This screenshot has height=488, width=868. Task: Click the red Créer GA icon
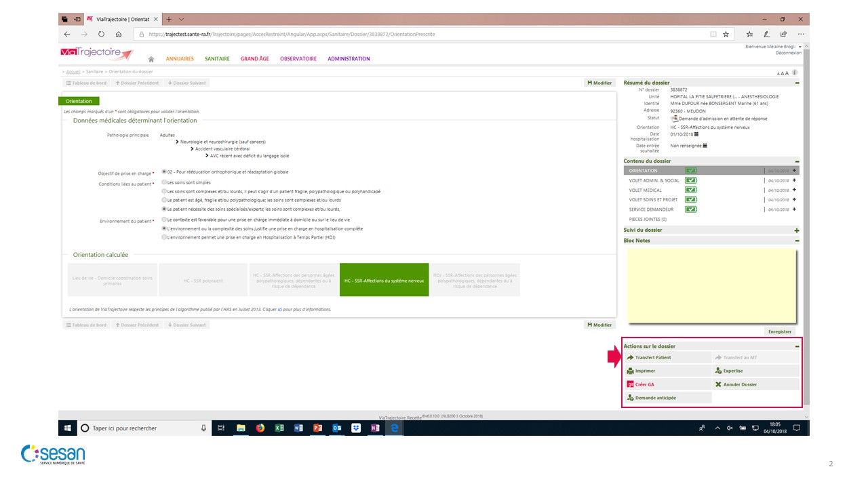630,384
